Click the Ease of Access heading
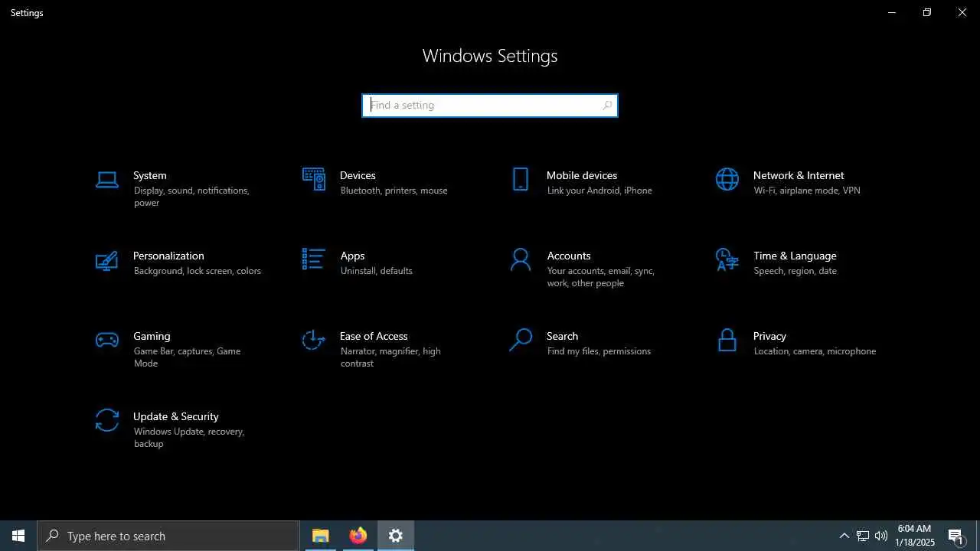 point(374,336)
